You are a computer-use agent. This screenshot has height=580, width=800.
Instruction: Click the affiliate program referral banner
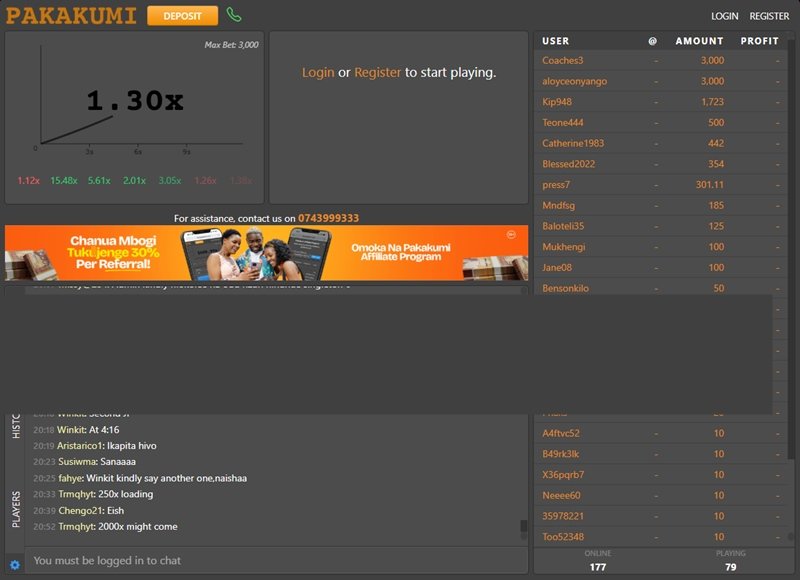coord(266,252)
